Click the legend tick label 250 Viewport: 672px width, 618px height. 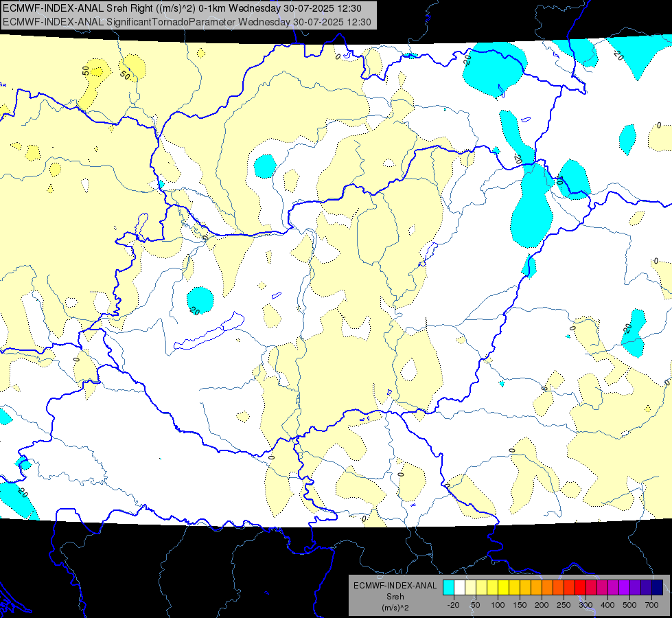pyautogui.click(x=564, y=605)
